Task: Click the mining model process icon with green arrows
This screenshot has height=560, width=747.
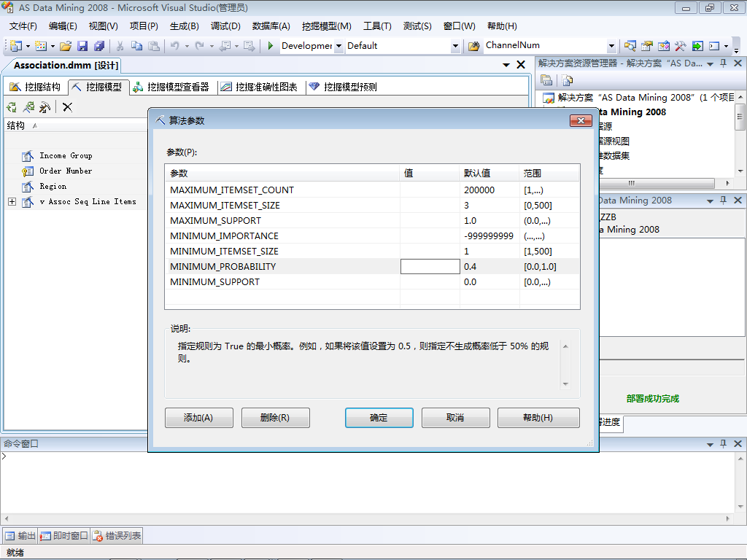Action: click(x=12, y=107)
